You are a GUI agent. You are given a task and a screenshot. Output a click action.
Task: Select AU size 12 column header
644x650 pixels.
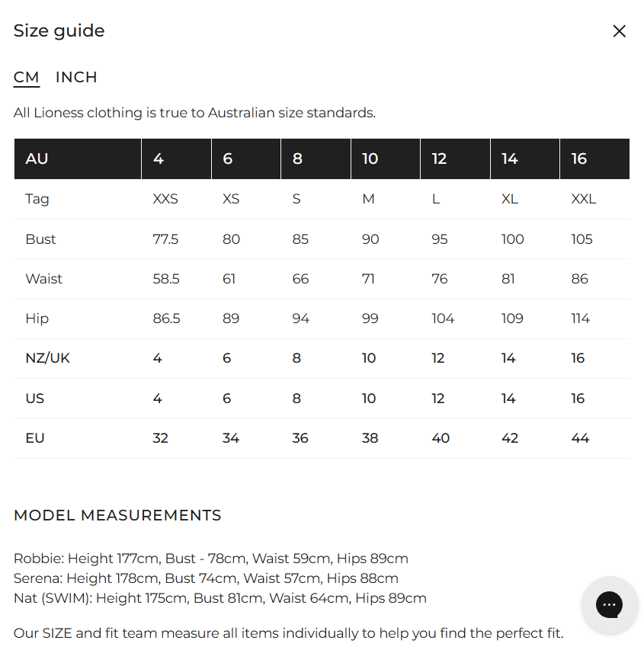click(x=439, y=158)
